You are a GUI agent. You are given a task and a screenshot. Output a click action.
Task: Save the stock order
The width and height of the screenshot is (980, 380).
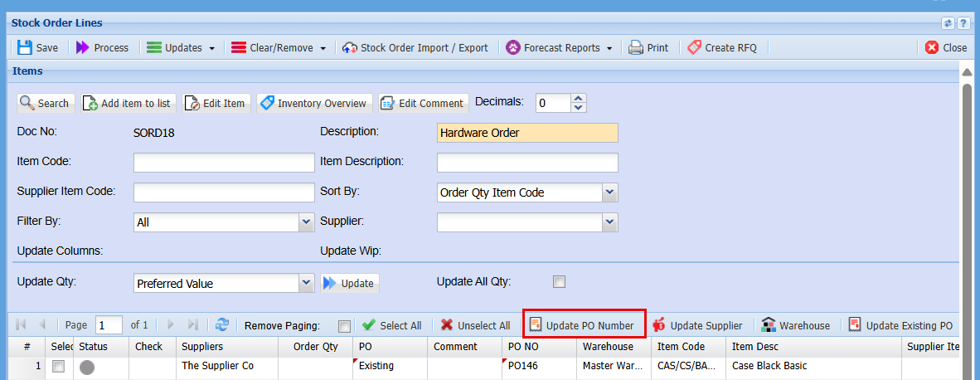[x=37, y=47]
